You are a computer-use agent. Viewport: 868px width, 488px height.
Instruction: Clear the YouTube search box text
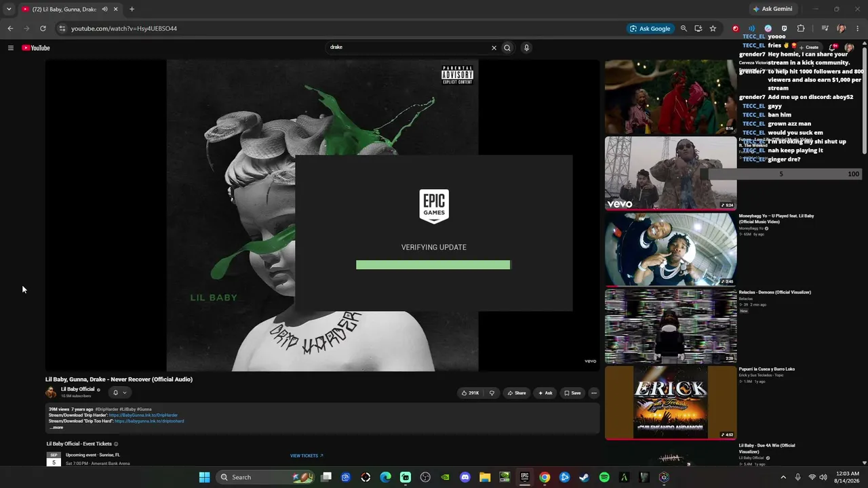pyautogui.click(x=494, y=47)
